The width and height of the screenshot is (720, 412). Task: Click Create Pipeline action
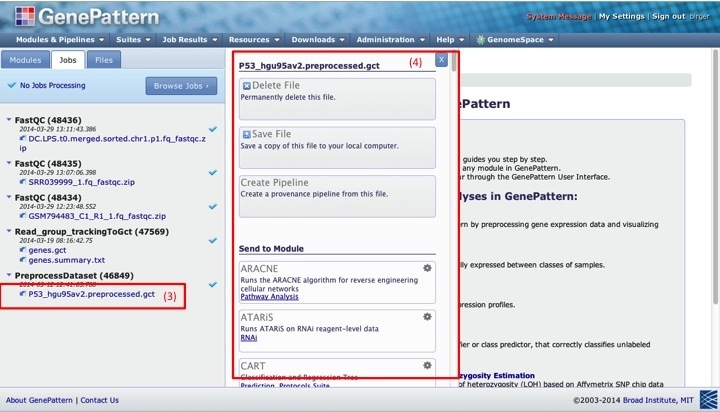click(x=337, y=196)
